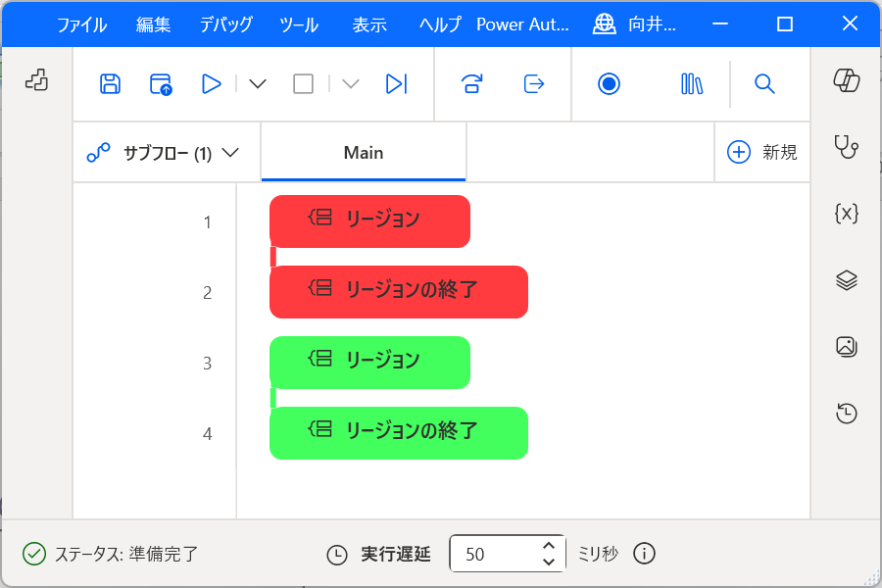Open the 編集 menu
The image size is (882, 588).
tap(153, 24)
